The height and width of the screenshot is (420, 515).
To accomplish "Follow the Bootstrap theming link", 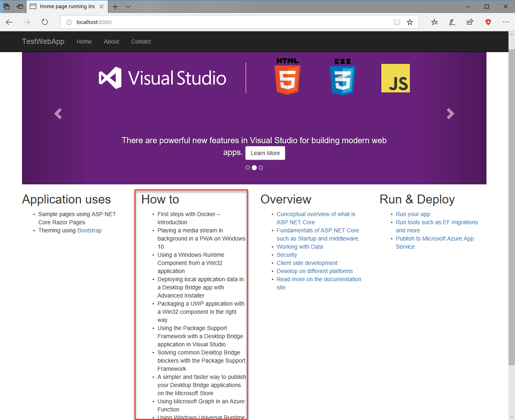I will point(89,230).
